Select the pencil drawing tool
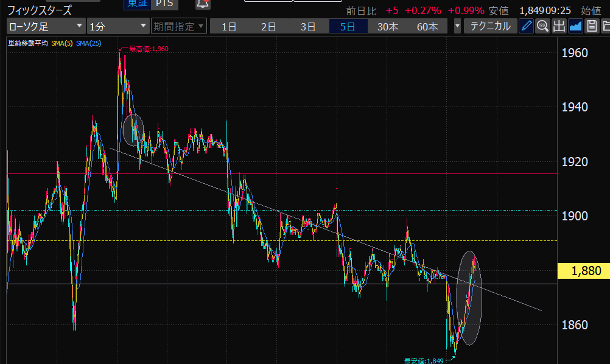The height and width of the screenshot is (364, 610). tap(527, 26)
